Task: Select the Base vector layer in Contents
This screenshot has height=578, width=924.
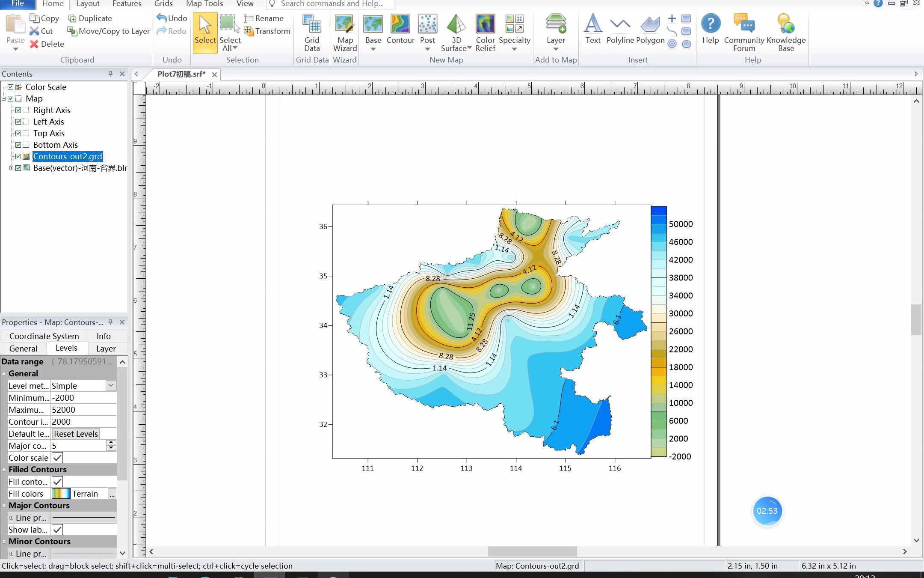Action: (x=79, y=168)
